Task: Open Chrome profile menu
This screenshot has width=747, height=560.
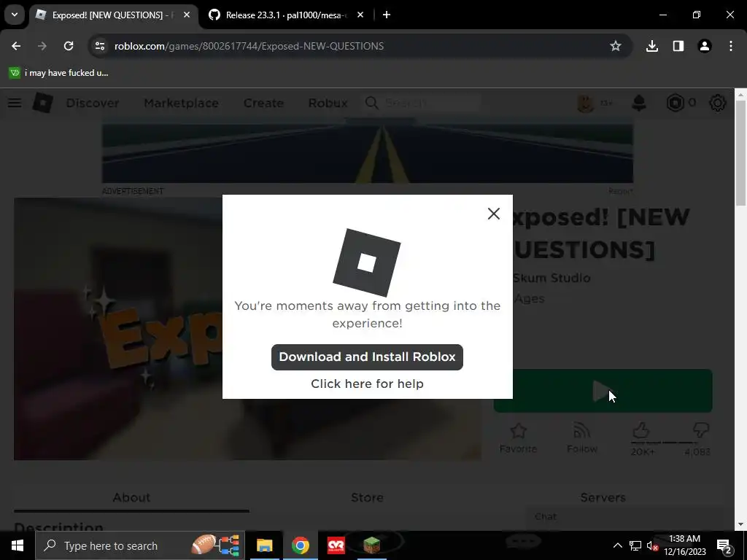Action: click(x=704, y=46)
